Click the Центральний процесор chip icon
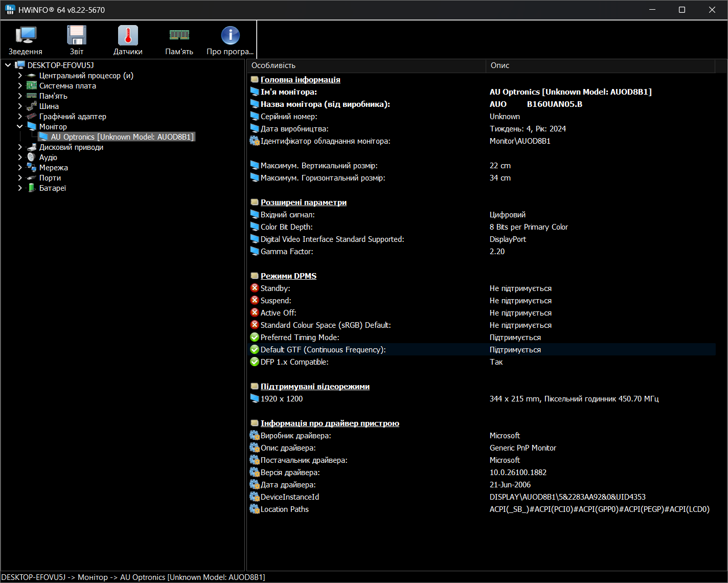 tap(32, 76)
